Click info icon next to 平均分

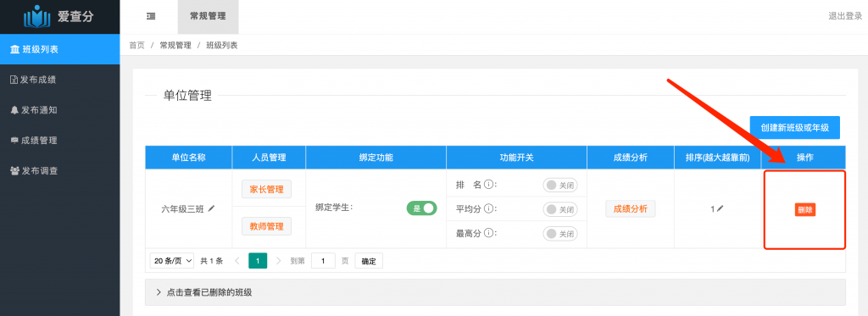[489, 208]
